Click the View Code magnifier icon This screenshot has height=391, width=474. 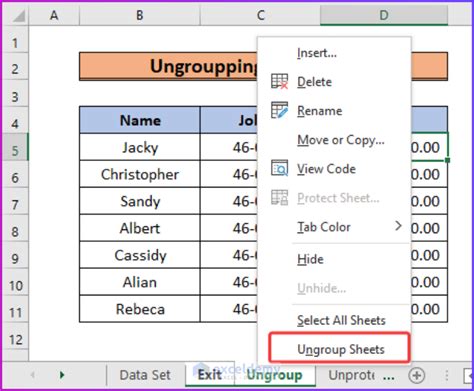tap(279, 168)
